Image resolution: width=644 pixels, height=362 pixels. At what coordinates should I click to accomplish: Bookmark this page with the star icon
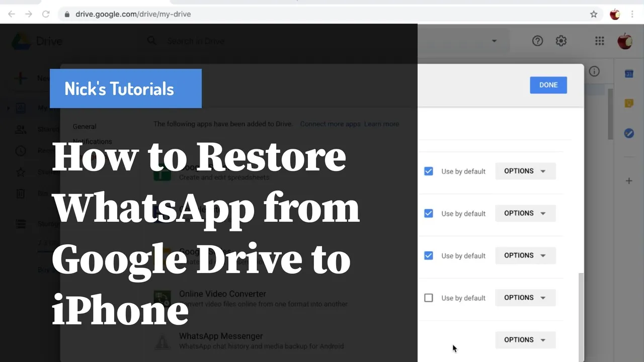pyautogui.click(x=594, y=14)
